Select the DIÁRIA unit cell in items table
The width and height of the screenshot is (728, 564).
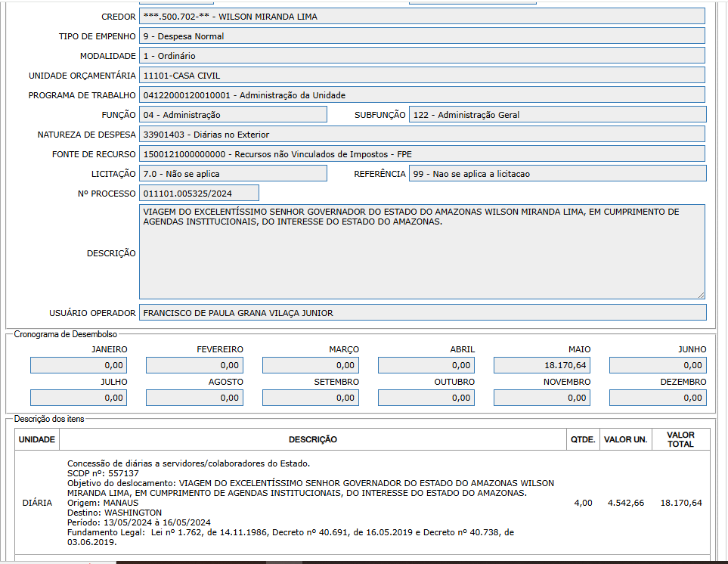click(37, 503)
